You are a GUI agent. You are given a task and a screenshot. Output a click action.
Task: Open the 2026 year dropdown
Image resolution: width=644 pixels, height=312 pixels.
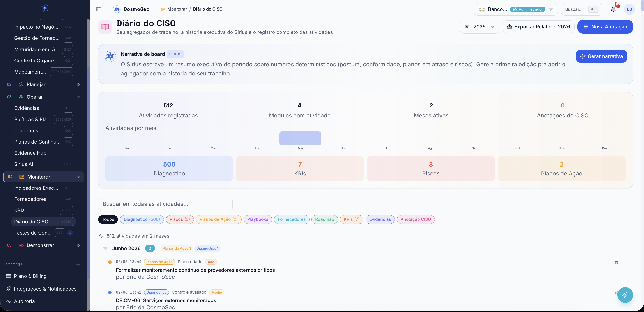[x=479, y=27]
